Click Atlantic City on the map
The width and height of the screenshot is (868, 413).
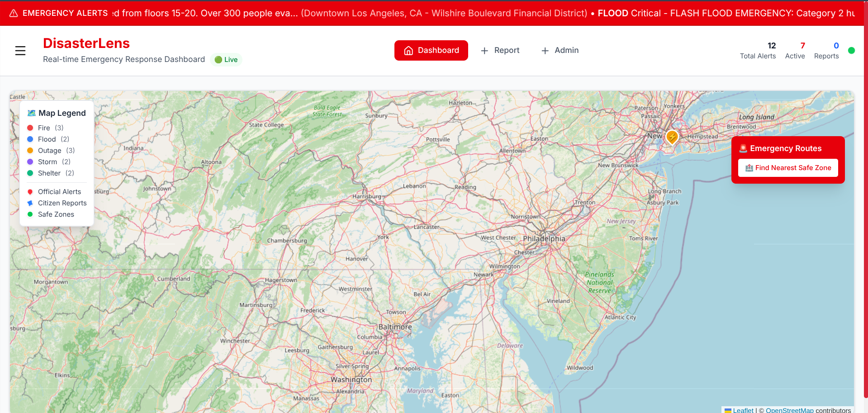click(620, 318)
